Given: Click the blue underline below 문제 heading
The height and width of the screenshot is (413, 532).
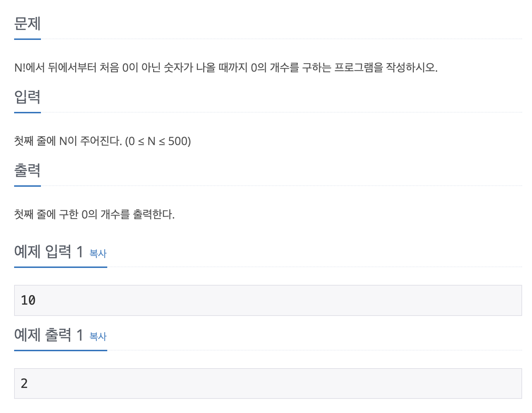Looking at the screenshot, I should coord(28,39).
